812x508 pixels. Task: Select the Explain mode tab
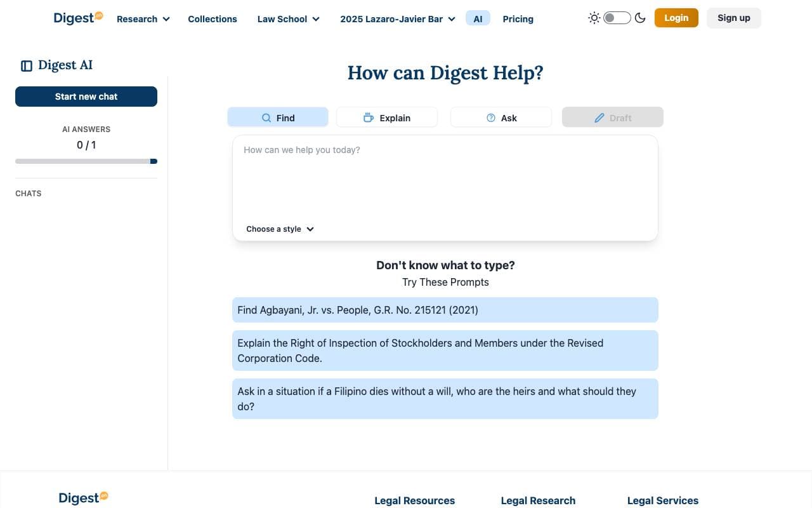pyautogui.click(x=387, y=117)
